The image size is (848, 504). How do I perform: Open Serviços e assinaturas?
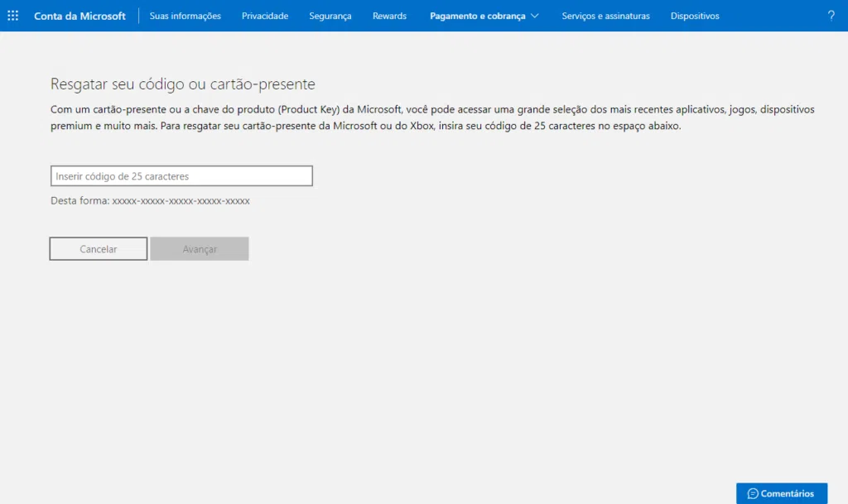(605, 16)
